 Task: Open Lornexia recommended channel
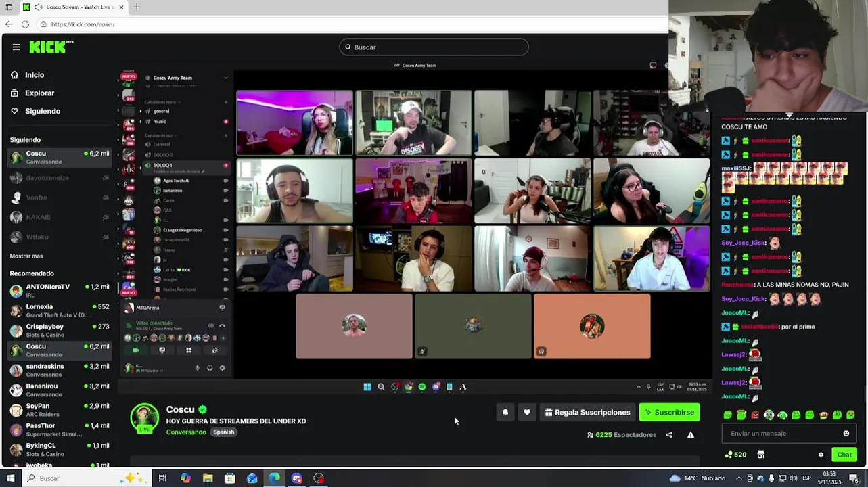(x=60, y=310)
